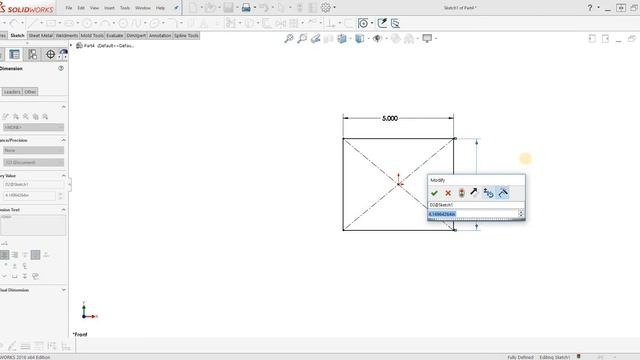Viewport: 640px width, 360px height.
Task: Select the Circle sketch tool
Action: [x=87, y=23]
